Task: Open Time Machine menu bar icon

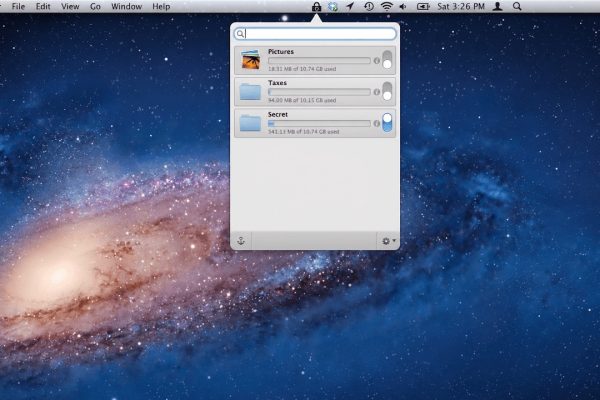Action: click(368, 7)
